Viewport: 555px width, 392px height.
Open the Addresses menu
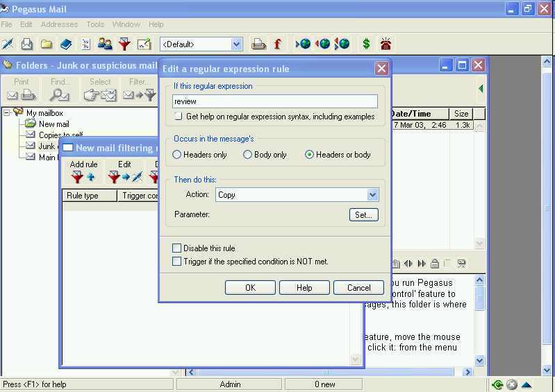(59, 24)
